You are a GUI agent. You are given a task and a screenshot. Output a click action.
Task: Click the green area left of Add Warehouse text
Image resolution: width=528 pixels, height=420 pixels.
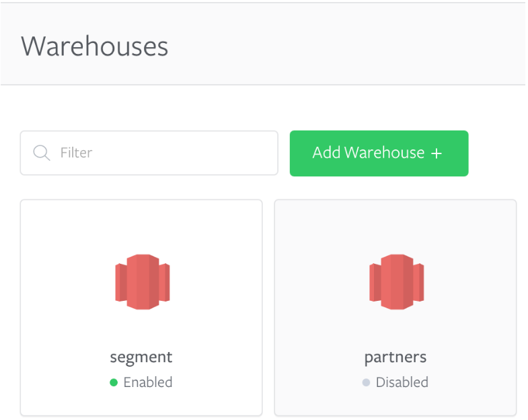[301, 153]
